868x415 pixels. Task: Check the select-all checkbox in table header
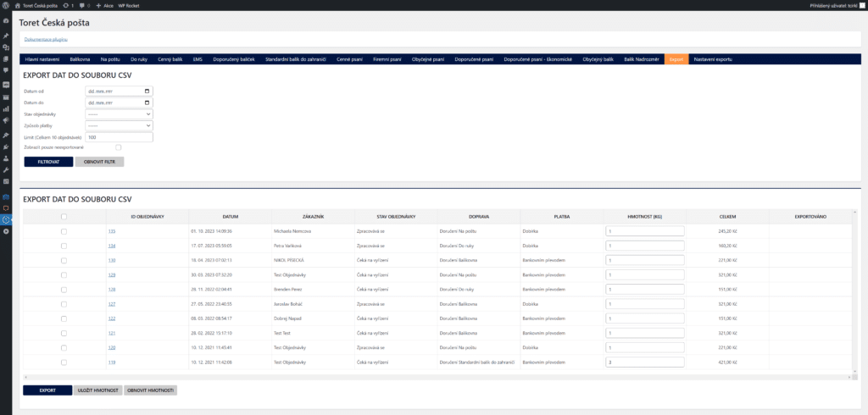pyautogui.click(x=64, y=217)
